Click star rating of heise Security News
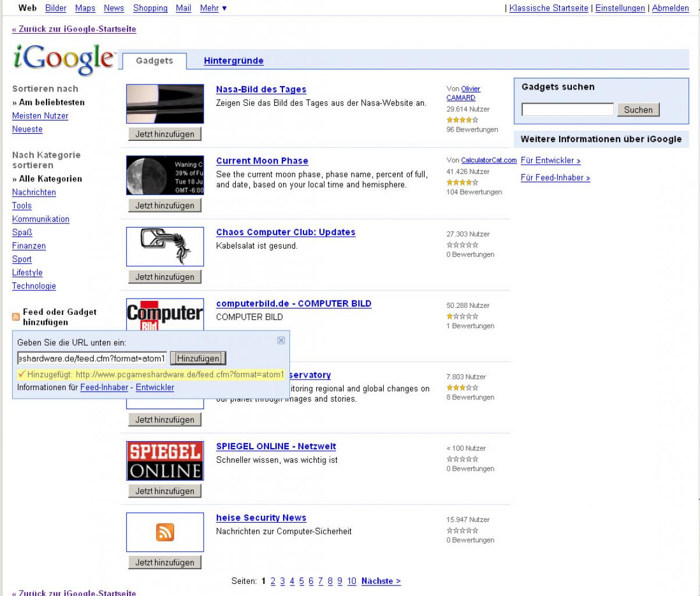700x596 pixels. (462, 530)
